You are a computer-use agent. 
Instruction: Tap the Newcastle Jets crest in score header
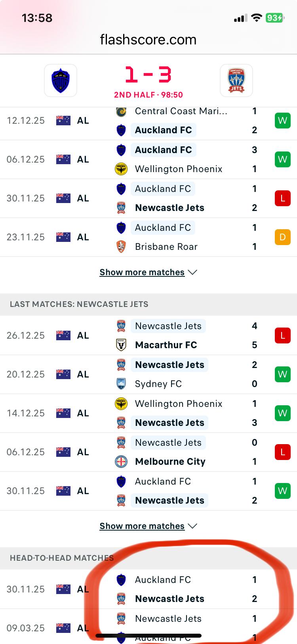click(236, 80)
